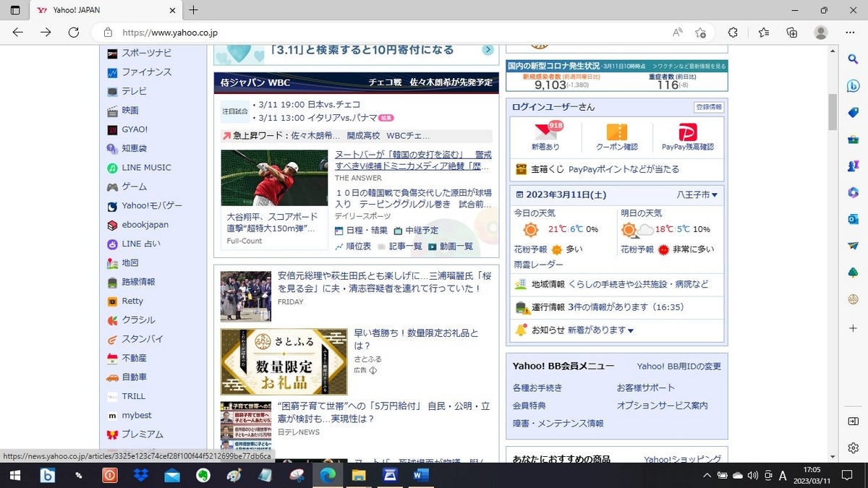Open Edge tab actions menu button
Image resolution: width=868 pixels, height=488 pixels.
[x=15, y=10]
